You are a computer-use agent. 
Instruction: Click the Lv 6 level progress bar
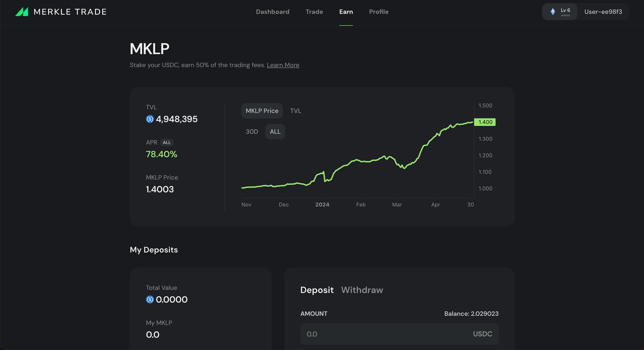(x=565, y=15)
